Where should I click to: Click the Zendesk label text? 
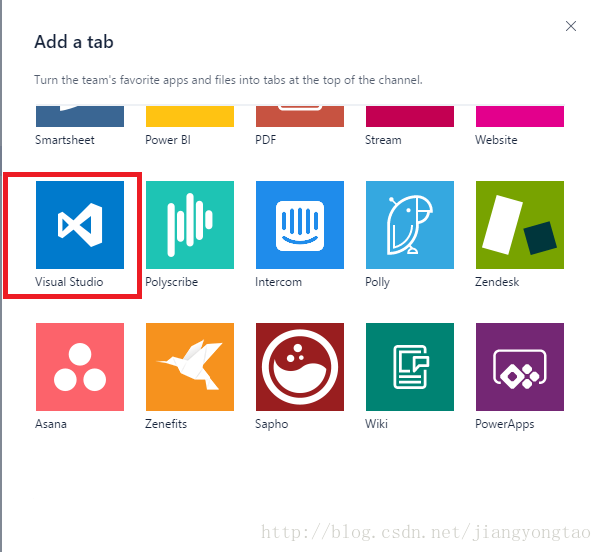point(497,282)
